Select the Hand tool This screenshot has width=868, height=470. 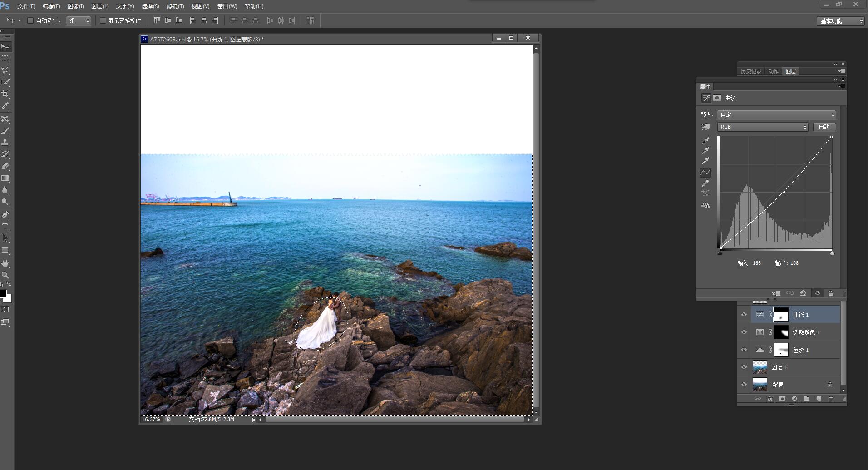pos(5,263)
